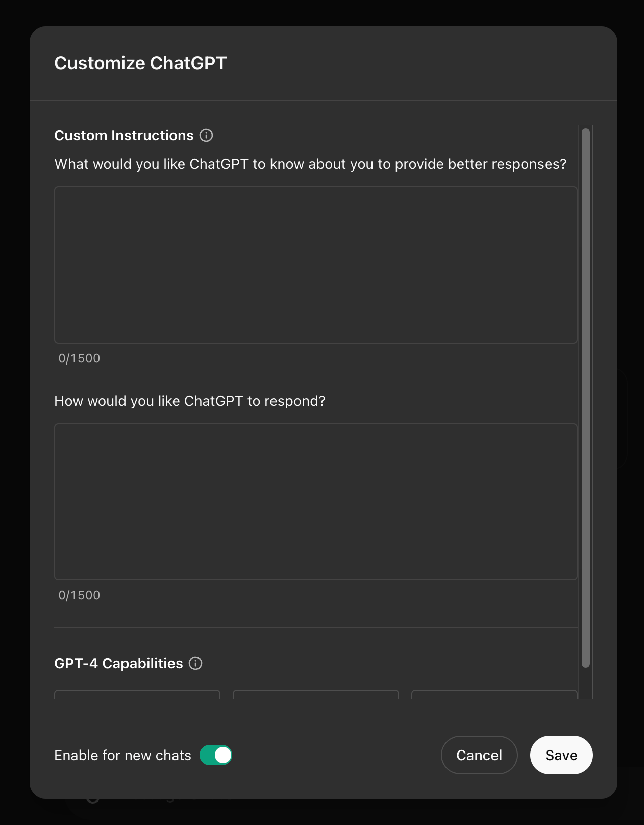Image resolution: width=644 pixels, height=825 pixels.
Task: Focus the 'know about you' text box
Action: coord(316,265)
